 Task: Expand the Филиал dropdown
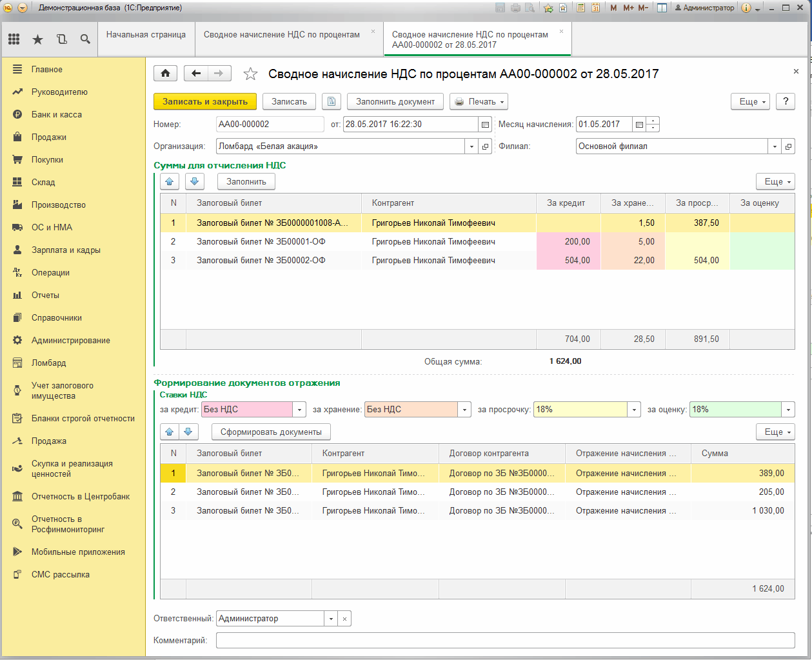click(x=775, y=146)
